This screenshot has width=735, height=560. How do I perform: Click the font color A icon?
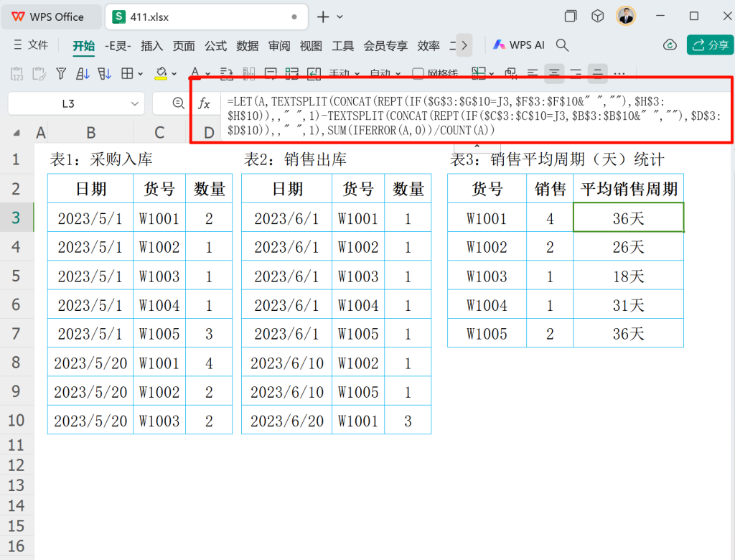(x=195, y=73)
